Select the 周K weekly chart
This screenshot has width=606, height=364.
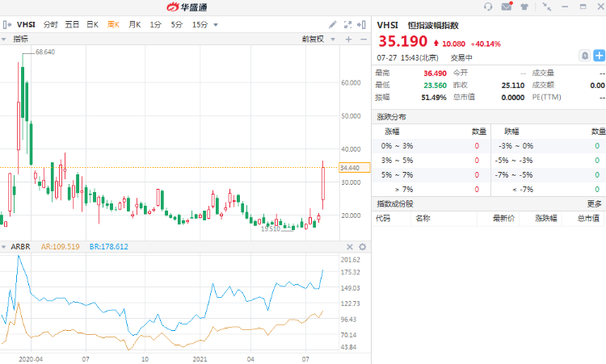tap(113, 25)
